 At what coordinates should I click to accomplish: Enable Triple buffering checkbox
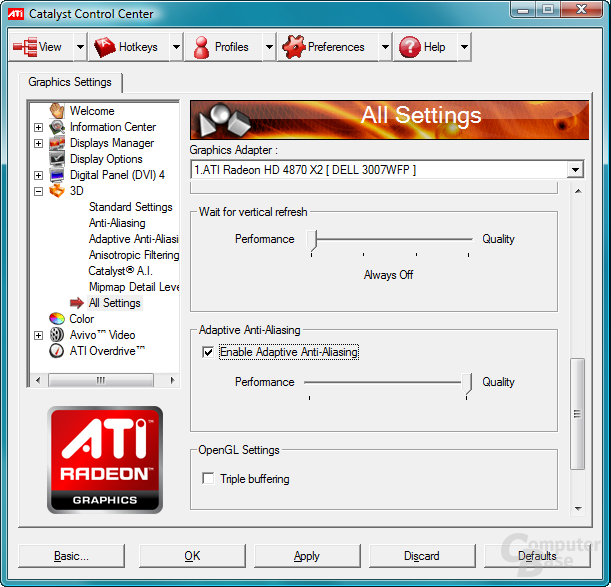pos(208,478)
